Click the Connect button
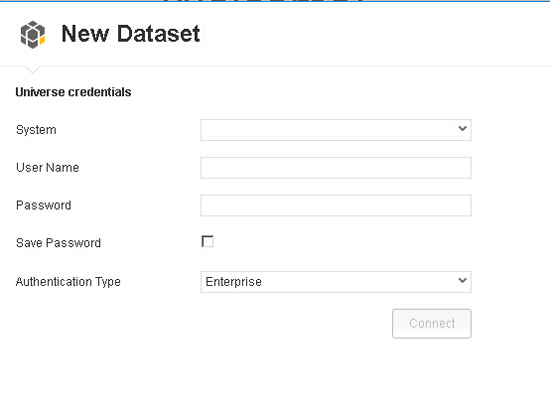550x410 pixels. click(x=431, y=323)
